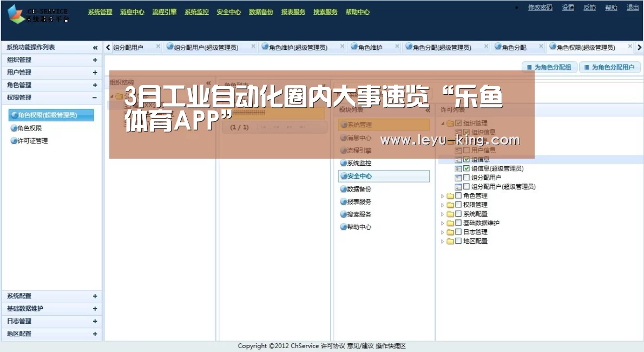Open the 意见/建议 footer link
644x352 pixels.
coord(360,346)
